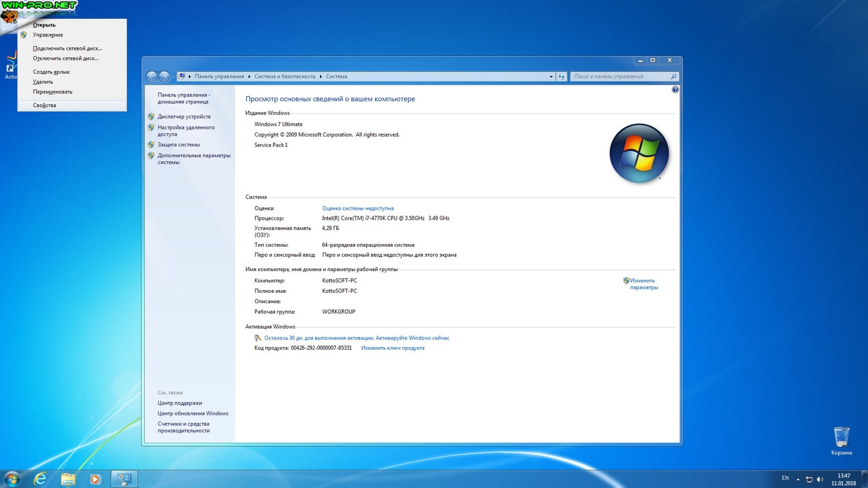Screen dimensions: 868x488
Task: Click the blue help question mark icon
Action: [675, 89]
